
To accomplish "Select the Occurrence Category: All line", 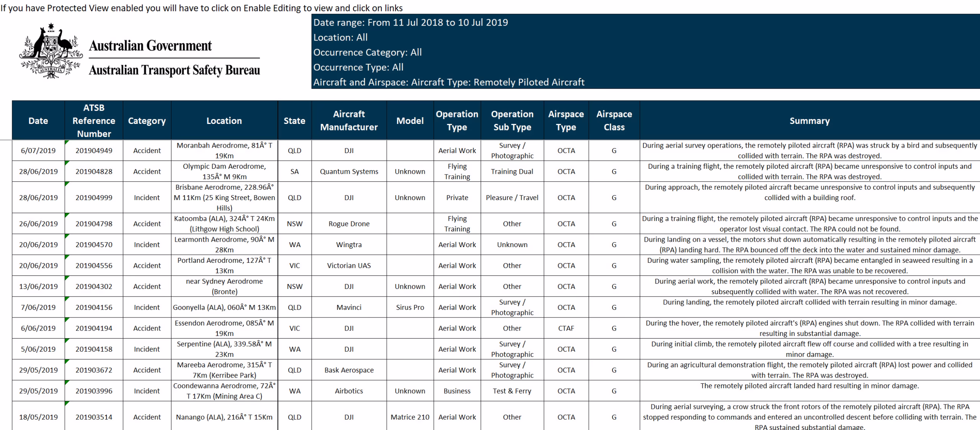I will click(367, 52).
